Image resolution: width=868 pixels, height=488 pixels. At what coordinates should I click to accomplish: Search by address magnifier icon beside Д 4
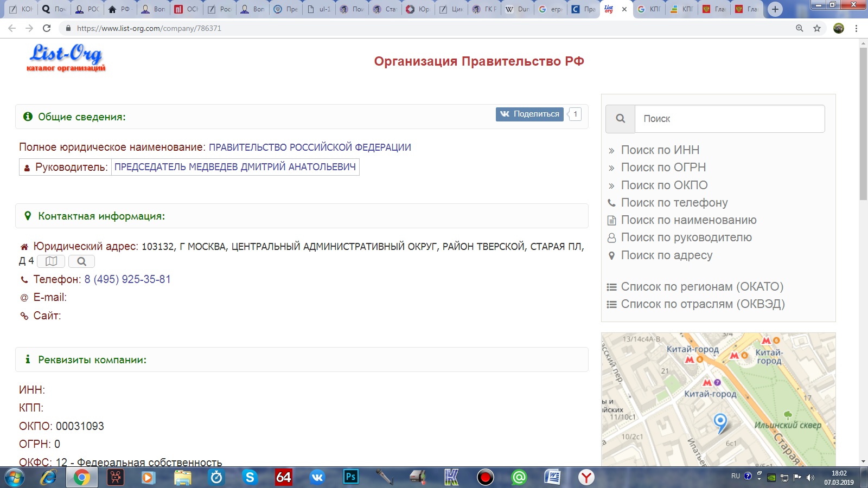pyautogui.click(x=81, y=261)
